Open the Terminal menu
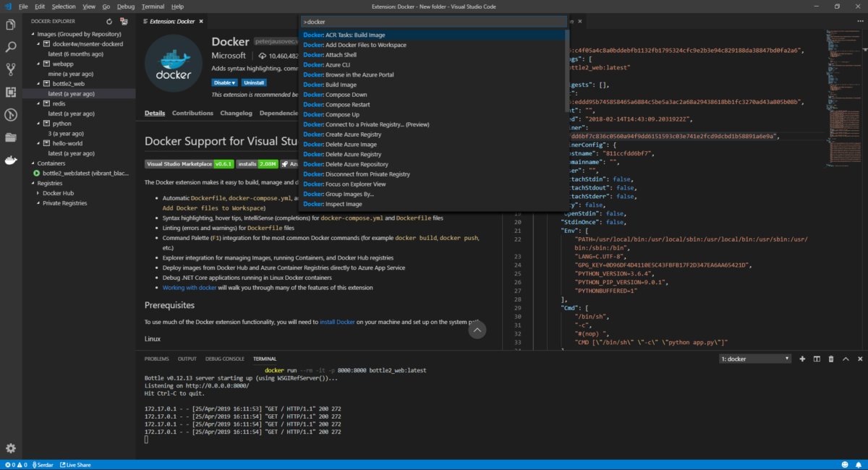Viewport: 868px width, 470px height. (x=153, y=7)
